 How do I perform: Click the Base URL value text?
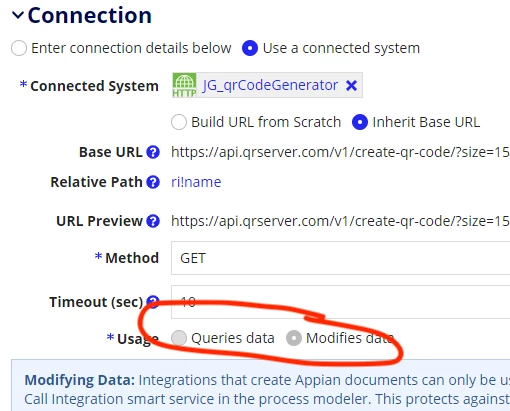[x=340, y=152]
